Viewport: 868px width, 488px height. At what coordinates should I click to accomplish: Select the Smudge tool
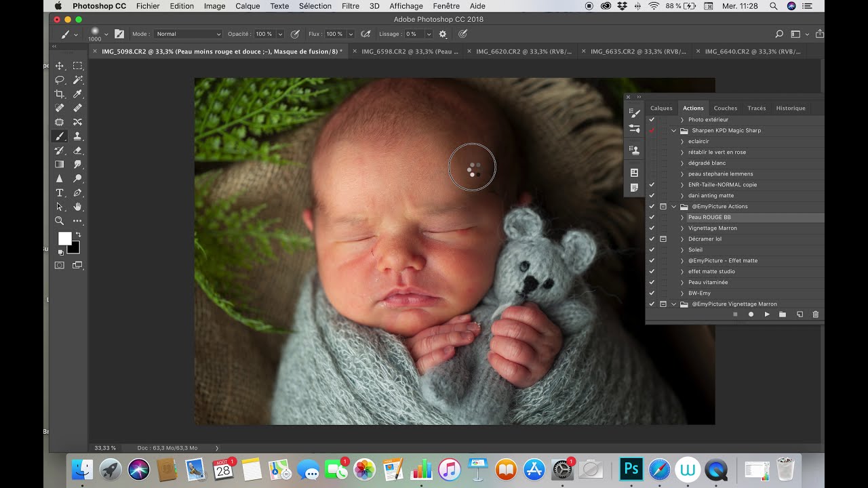pyautogui.click(x=77, y=165)
